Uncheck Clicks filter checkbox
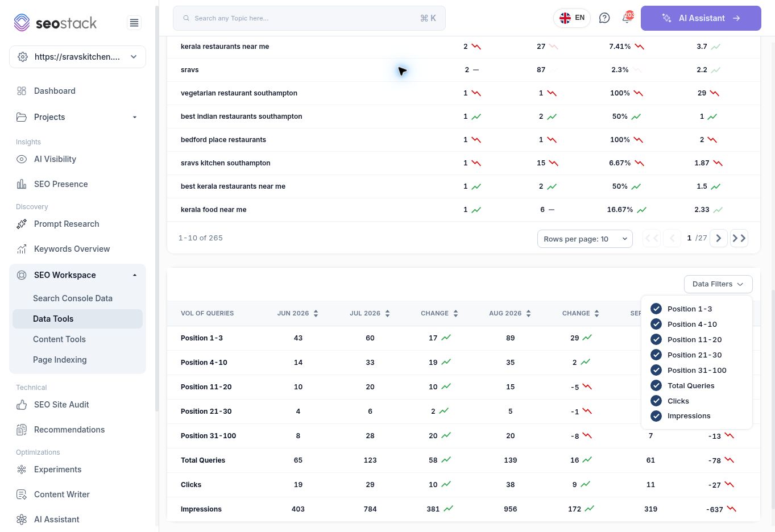This screenshot has width=775, height=532. [x=656, y=401]
